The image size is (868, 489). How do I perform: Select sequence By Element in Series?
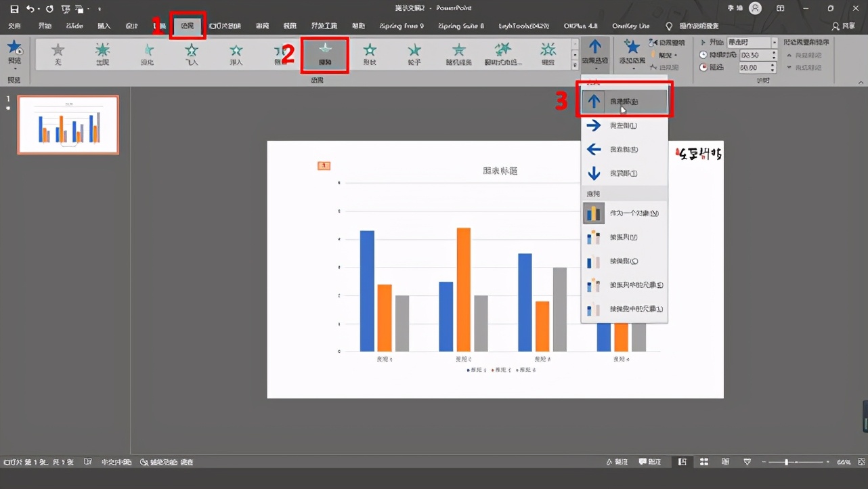pos(624,285)
